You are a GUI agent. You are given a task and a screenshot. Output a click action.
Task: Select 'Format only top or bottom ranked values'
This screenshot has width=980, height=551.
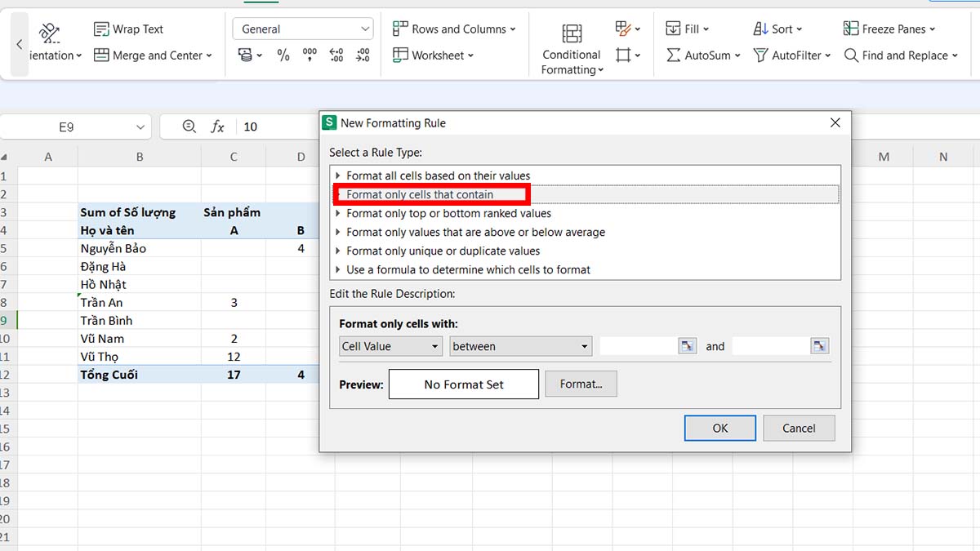(586, 213)
